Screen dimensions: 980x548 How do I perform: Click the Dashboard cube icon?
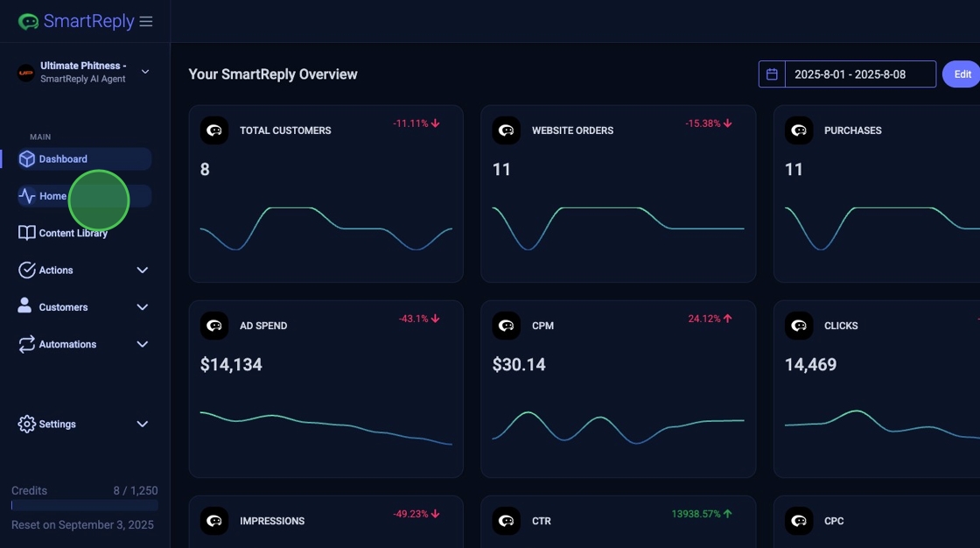pos(27,159)
